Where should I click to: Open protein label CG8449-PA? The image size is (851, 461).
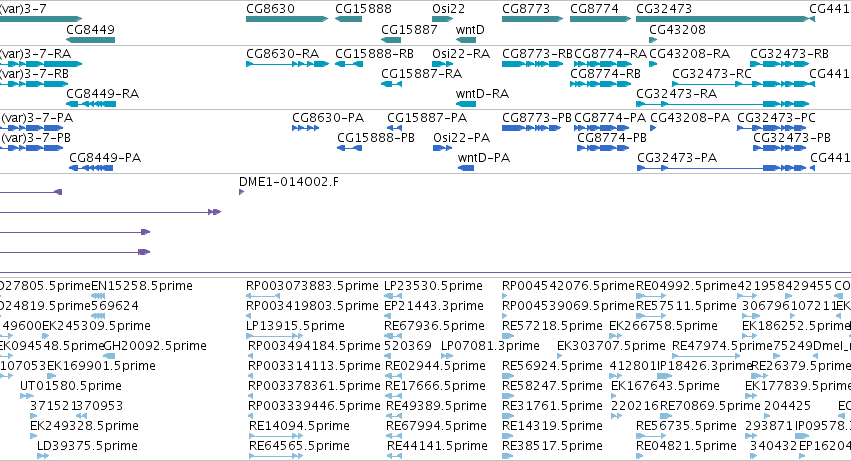pyautogui.click(x=105, y=158)
